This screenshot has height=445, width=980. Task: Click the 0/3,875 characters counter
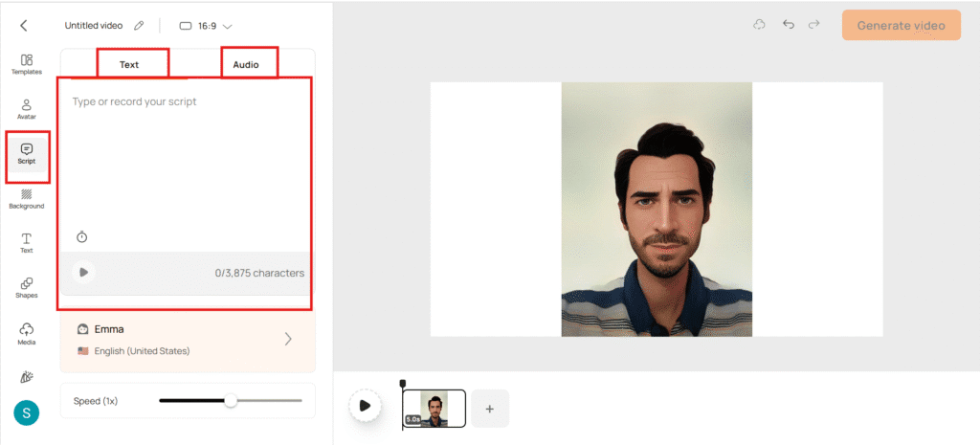coord(259,273)
